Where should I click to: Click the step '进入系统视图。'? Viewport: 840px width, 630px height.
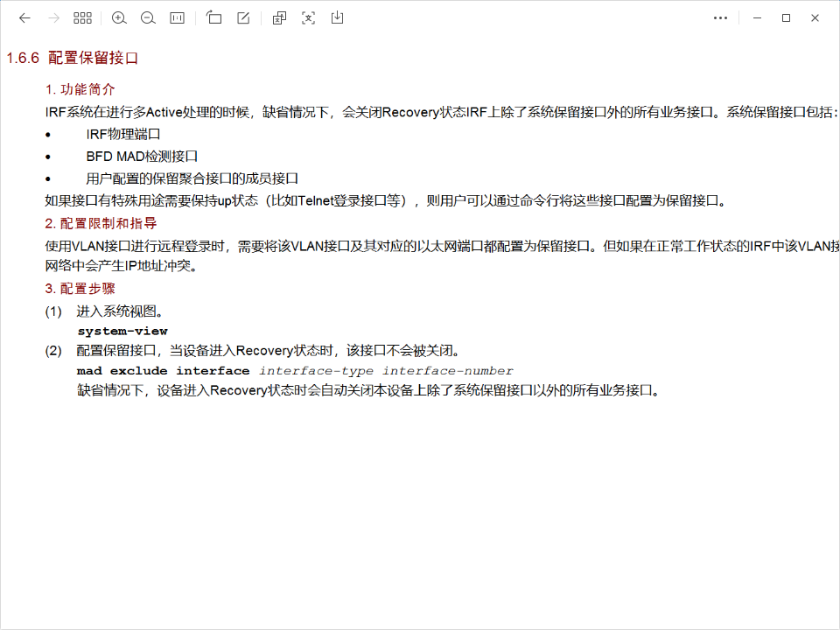120,311
